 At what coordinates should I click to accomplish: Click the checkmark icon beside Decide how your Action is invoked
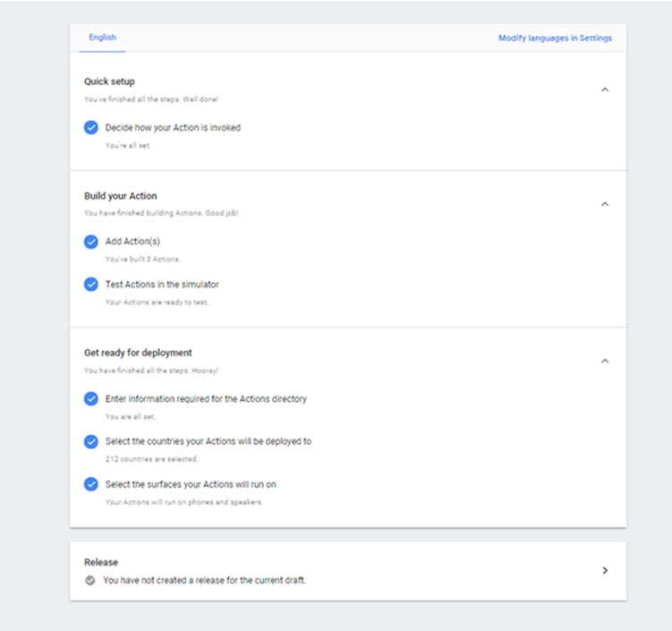pyautogui.click(x=91, y=128)
